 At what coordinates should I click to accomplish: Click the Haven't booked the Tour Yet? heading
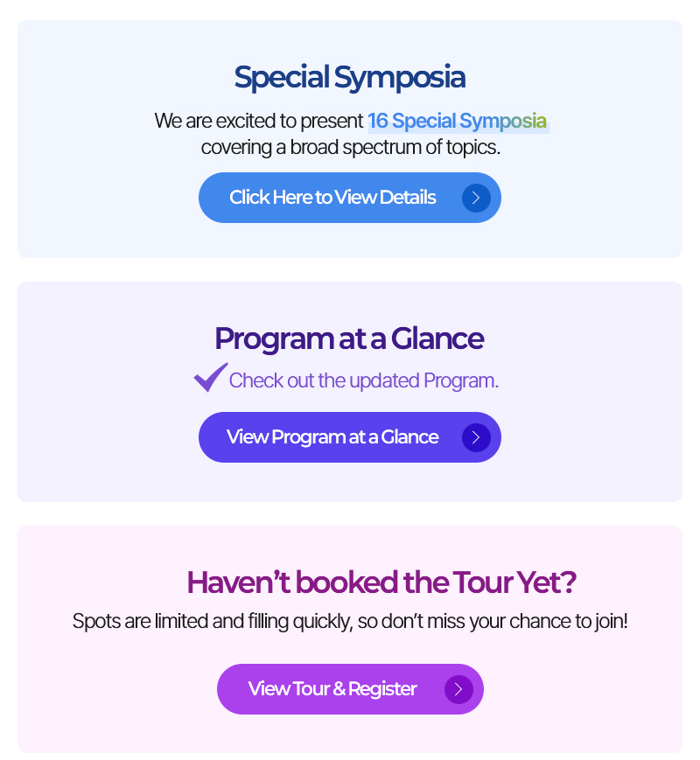click(x=381, y=582)
